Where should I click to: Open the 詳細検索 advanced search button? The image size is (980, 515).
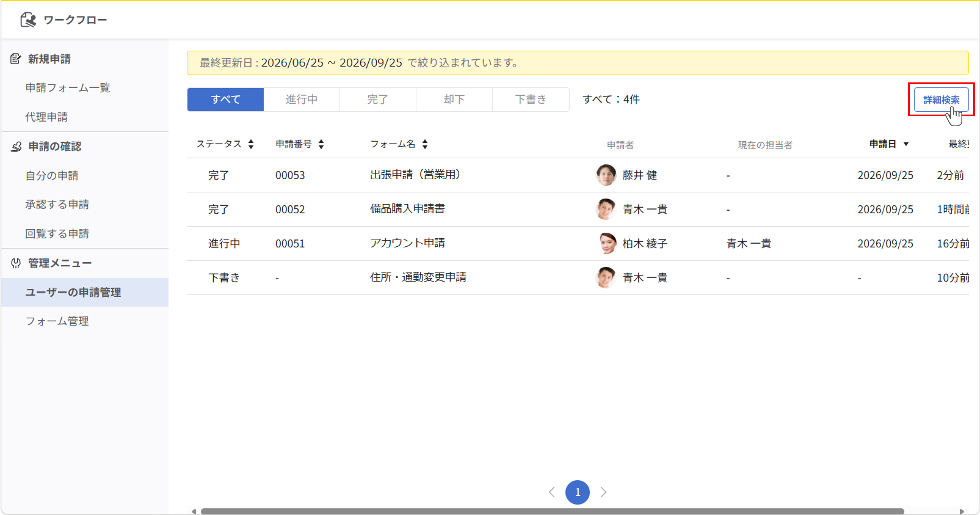pyautogui.click(x=941, y=100)
